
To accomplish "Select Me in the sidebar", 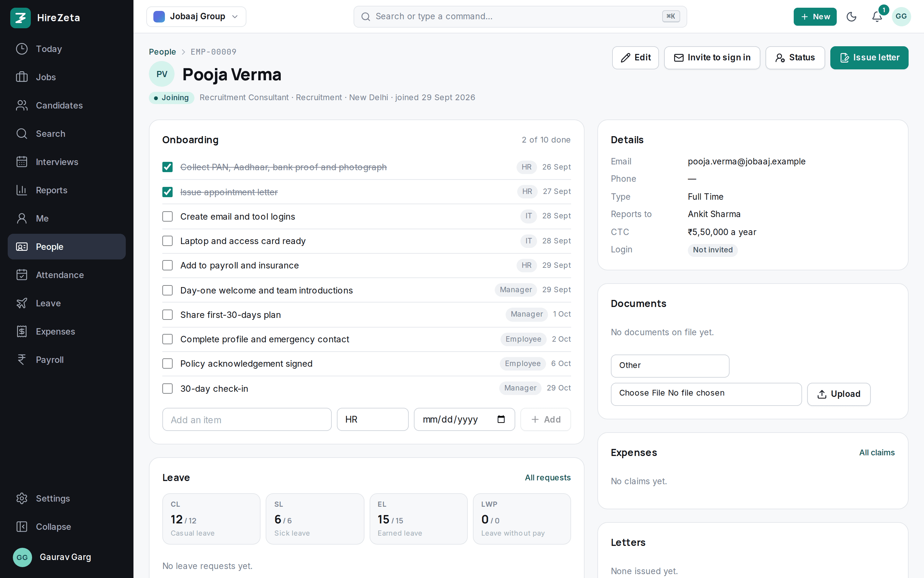I will 67,219.
